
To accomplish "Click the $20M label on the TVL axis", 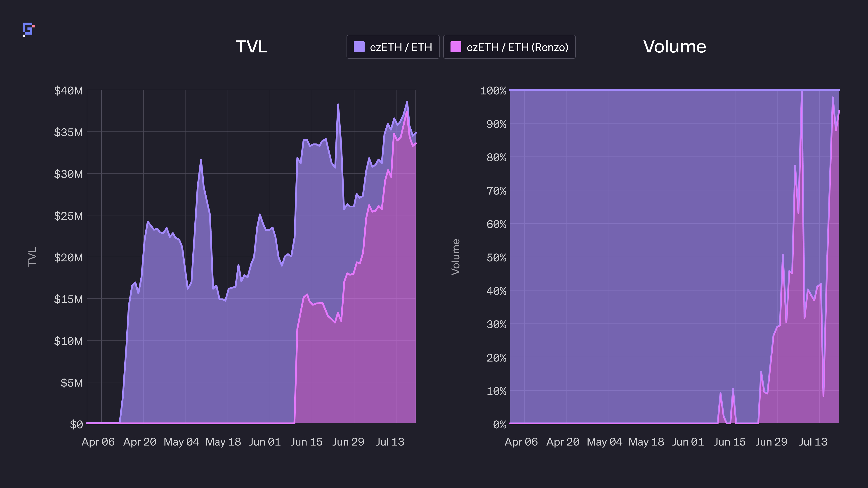I will (x=68, y=257).
